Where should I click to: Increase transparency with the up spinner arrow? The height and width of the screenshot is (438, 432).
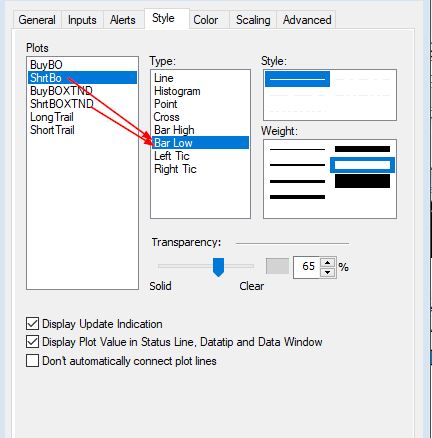(x=328, y=262)
